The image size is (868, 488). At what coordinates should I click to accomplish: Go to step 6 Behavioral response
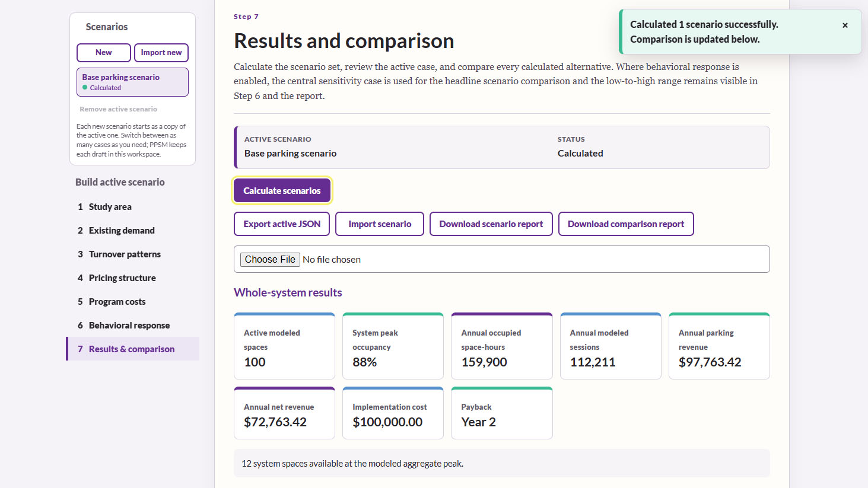tap(132, 326)
